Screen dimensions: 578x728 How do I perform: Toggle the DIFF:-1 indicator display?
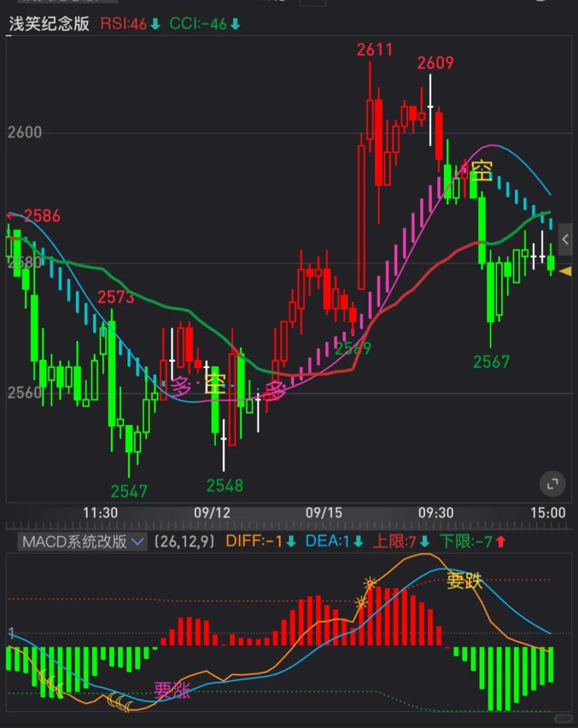pos(257,542)
